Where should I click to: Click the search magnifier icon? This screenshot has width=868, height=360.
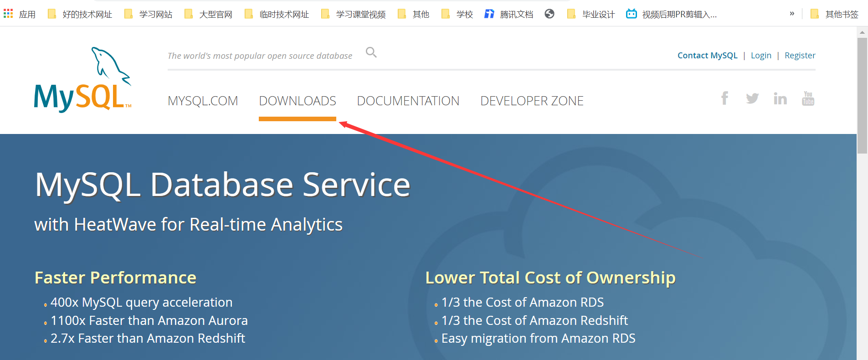371,52
